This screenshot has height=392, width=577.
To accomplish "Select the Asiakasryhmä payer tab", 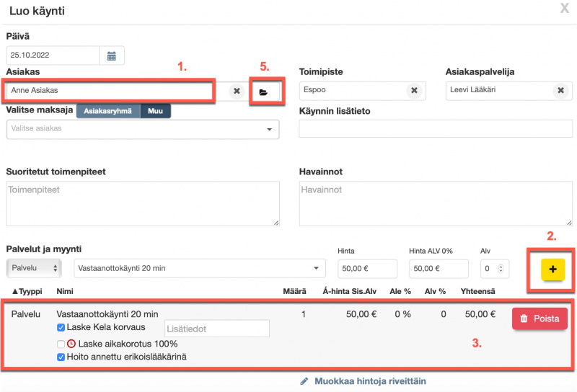I will click(107, 112).
